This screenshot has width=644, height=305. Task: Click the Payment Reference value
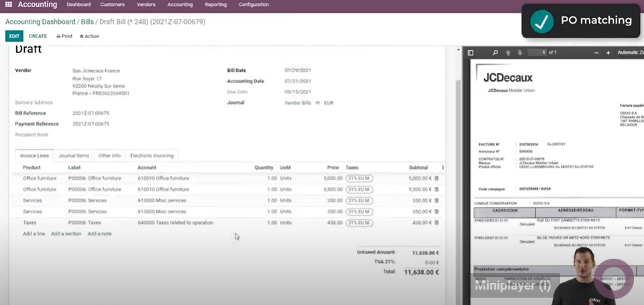pyautogui.click(x=91, y=124)
